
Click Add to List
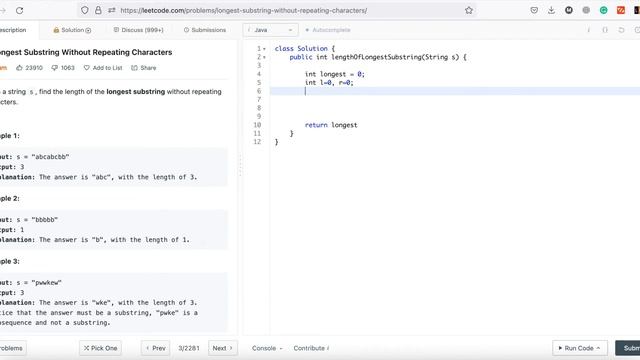(x=103, y=68)
